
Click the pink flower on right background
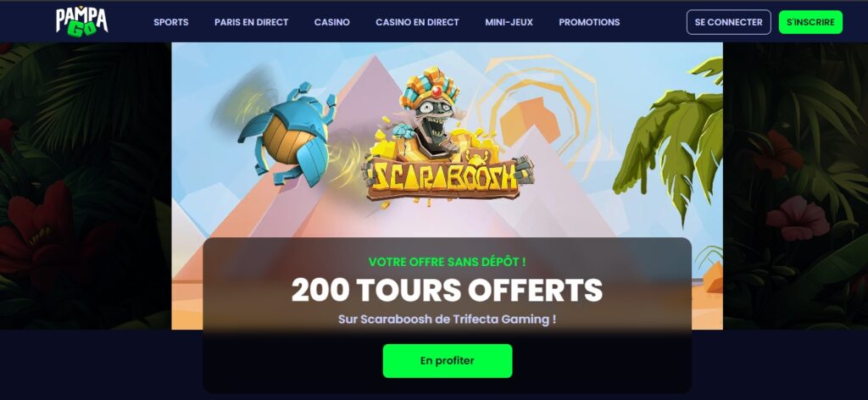(798, 218)
